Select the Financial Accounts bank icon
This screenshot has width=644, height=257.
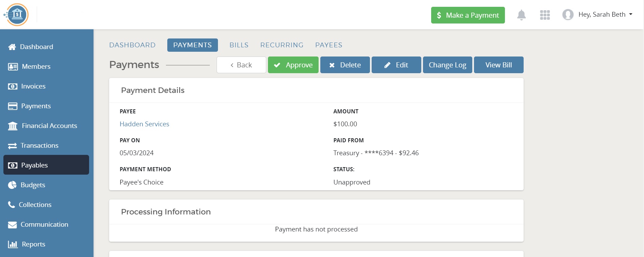[x=12, y=126]
